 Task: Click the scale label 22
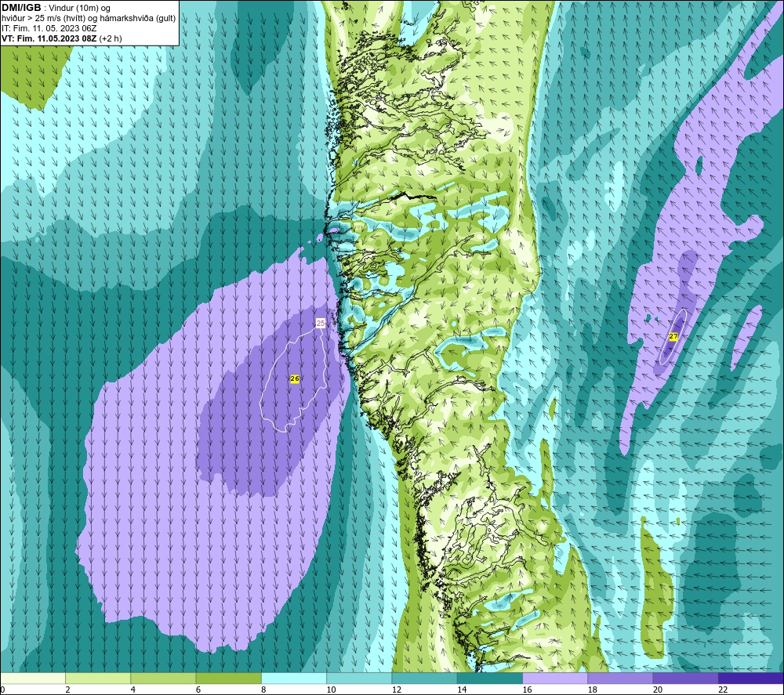pyautogui.click(x=724, y=690)
